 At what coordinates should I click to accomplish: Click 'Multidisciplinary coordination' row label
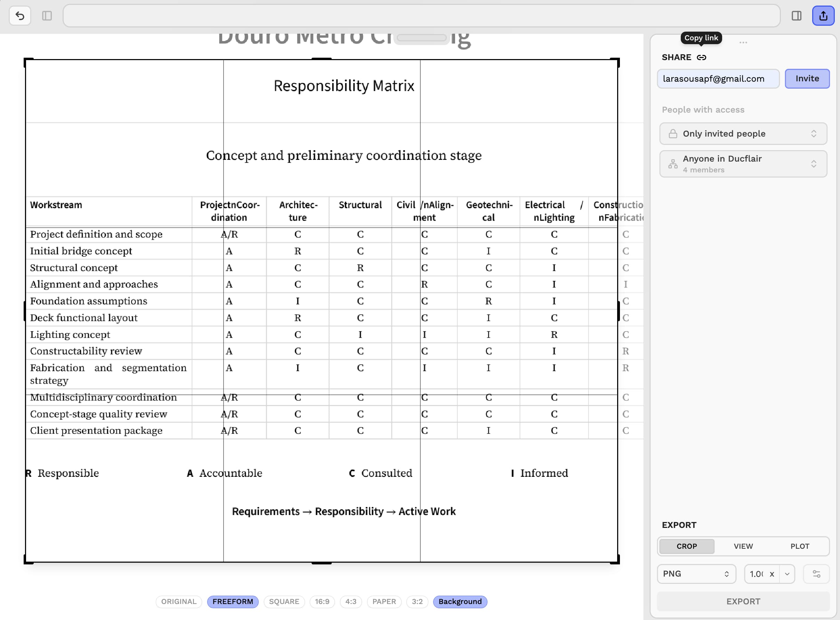(103, 397)
